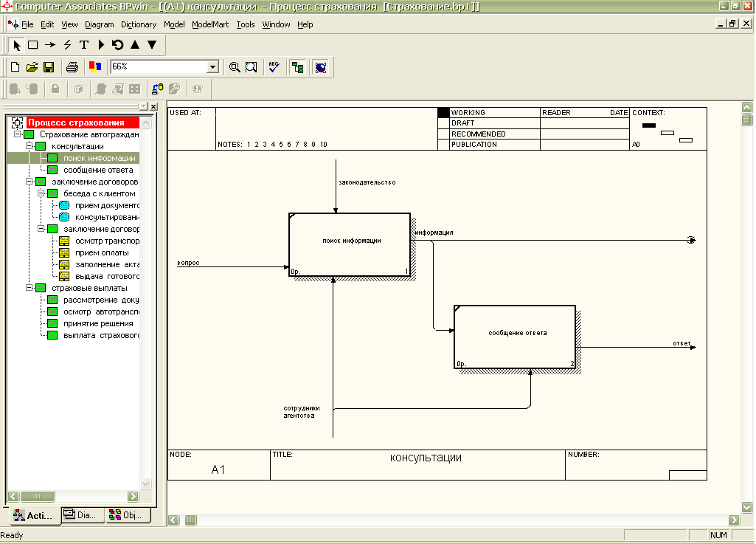Open the zoom percentage dropdown
756x544 pixels.
tap(212, 66)
